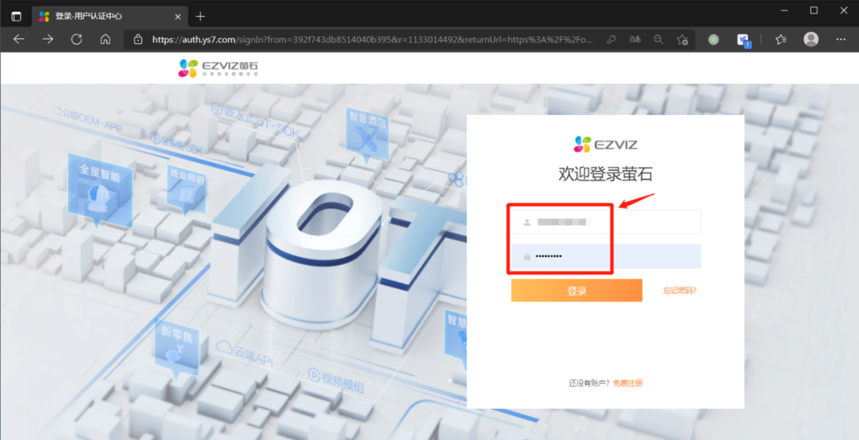Maximize the browser window
This screenshot has width=859, height=440.
(x=814, y=10)
